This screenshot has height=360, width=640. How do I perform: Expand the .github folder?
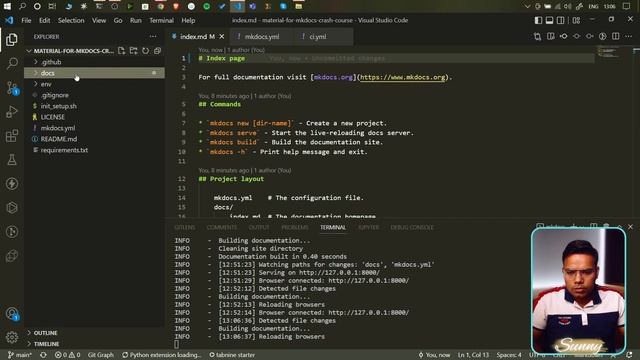click(x=94, y=62)
